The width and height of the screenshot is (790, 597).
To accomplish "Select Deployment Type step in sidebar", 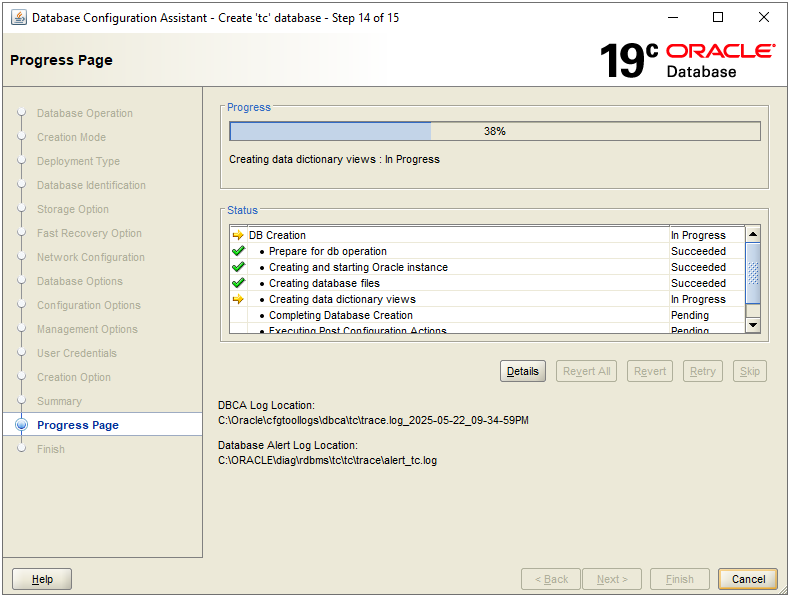I will 78,161.
